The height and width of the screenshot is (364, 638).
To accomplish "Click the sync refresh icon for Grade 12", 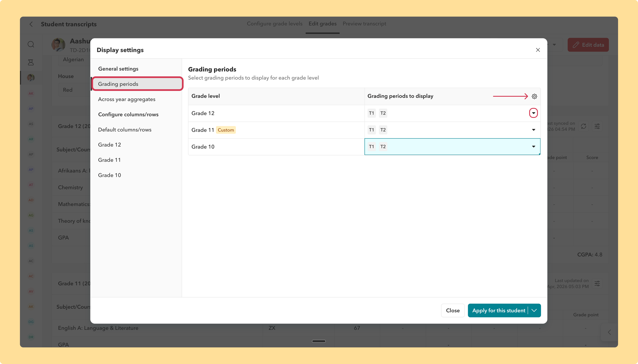I will tap(583, 126).
